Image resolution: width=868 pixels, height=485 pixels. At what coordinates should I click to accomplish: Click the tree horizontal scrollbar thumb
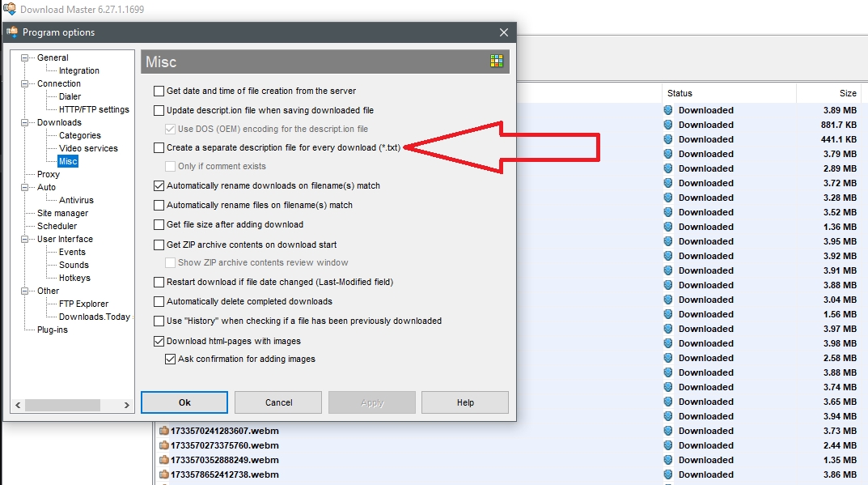[62, 405]
